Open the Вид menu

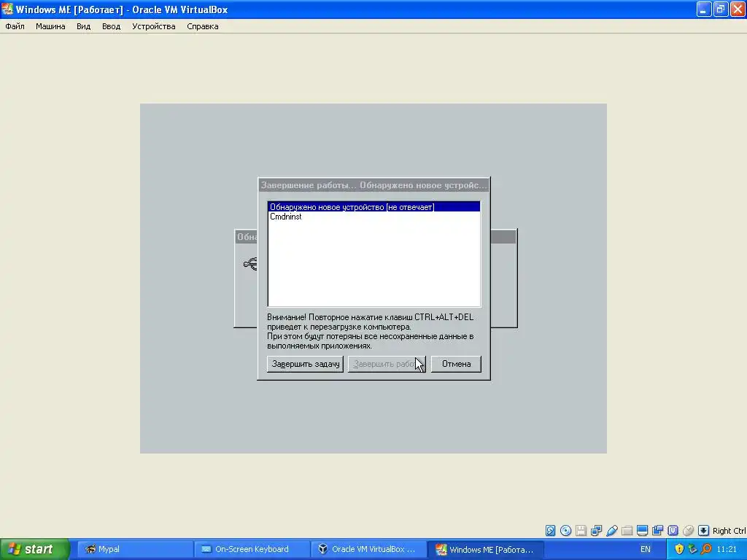point(83,26)
